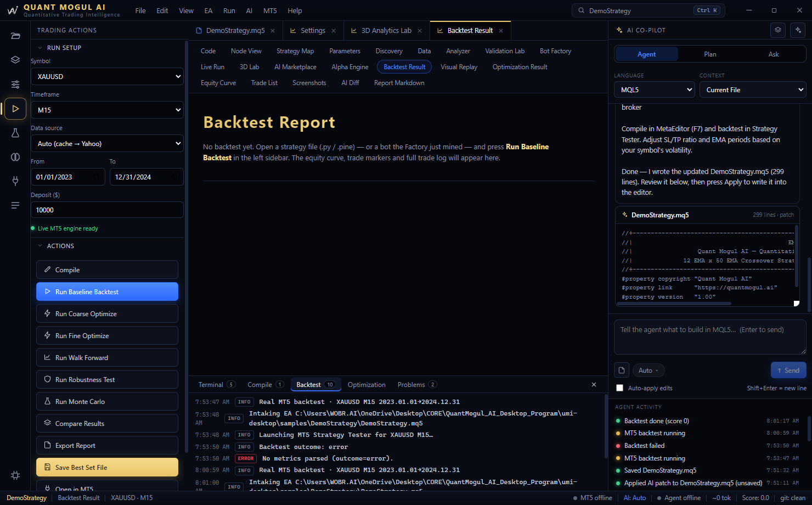This screenshot has width=812, height=505.
Task: Open the To date calendar picker
Action: 174,177
